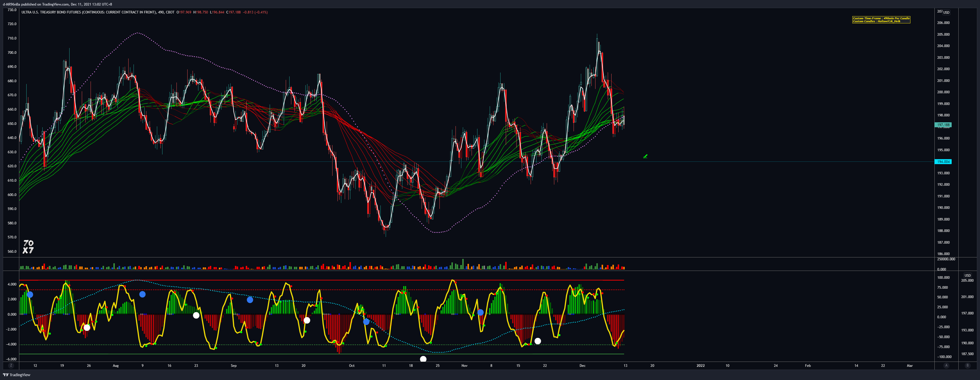Click the 188.000 price axis label
Viewport: 980px width, 380px height.
tap(943, 231)
